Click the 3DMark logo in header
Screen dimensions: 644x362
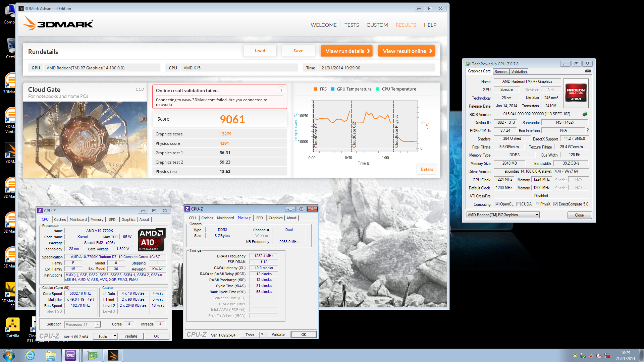[58, 24]
